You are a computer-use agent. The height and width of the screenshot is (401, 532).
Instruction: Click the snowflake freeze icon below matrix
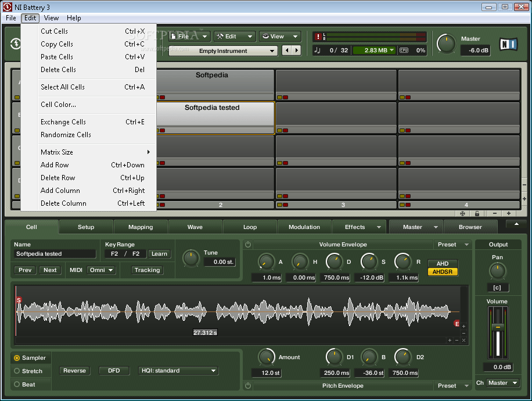click(x=462, y=213)
